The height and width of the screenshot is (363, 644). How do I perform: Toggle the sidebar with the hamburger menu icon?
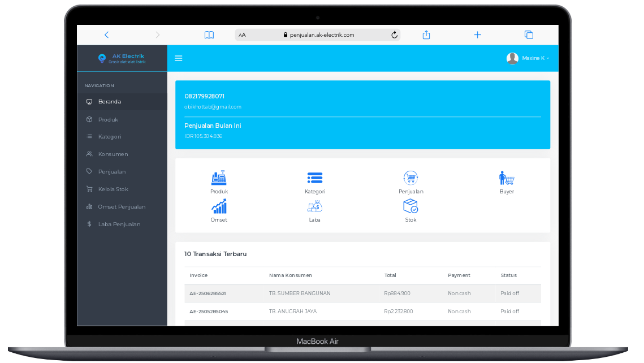179,58
